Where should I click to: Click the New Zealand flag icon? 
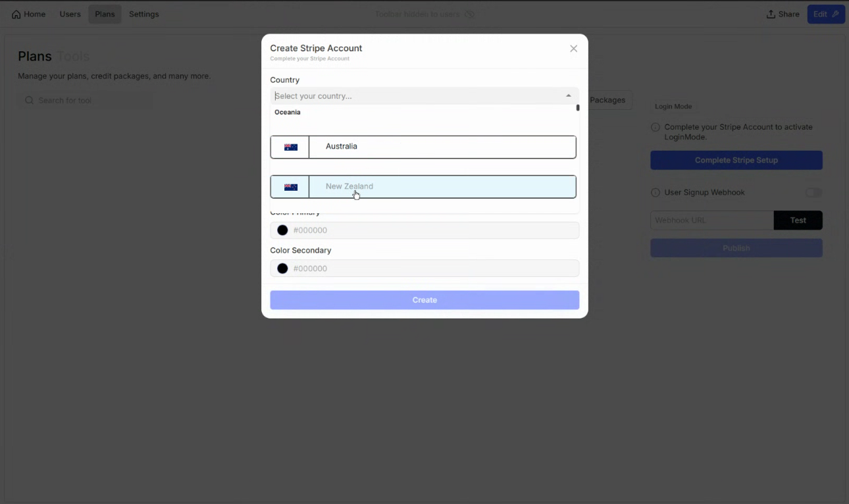(x=290, y=187)
